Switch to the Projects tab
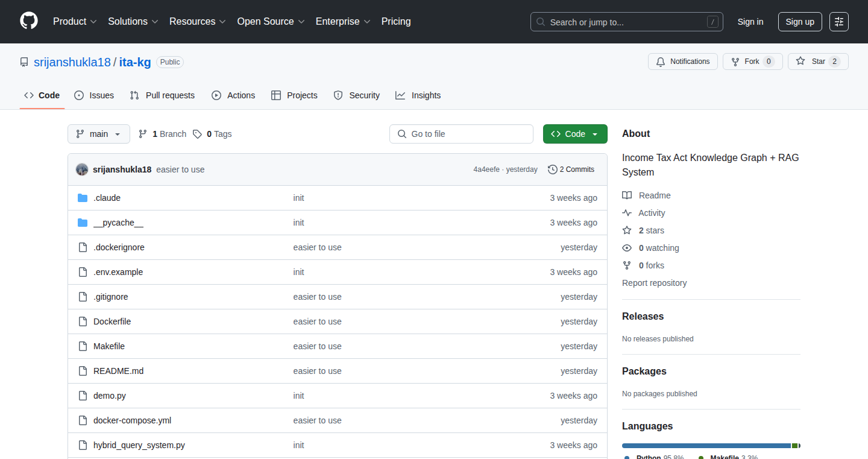868x459 pixels. (x=294, y=95)
